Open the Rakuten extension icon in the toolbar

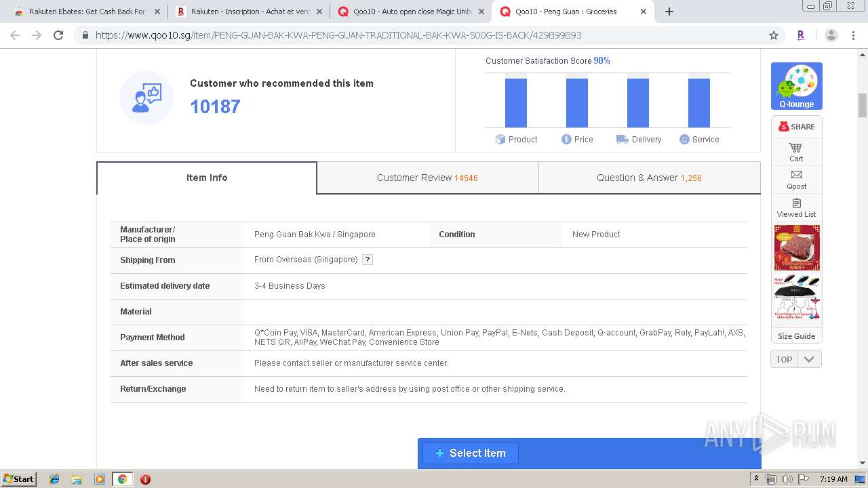click(x=801, y=35)
